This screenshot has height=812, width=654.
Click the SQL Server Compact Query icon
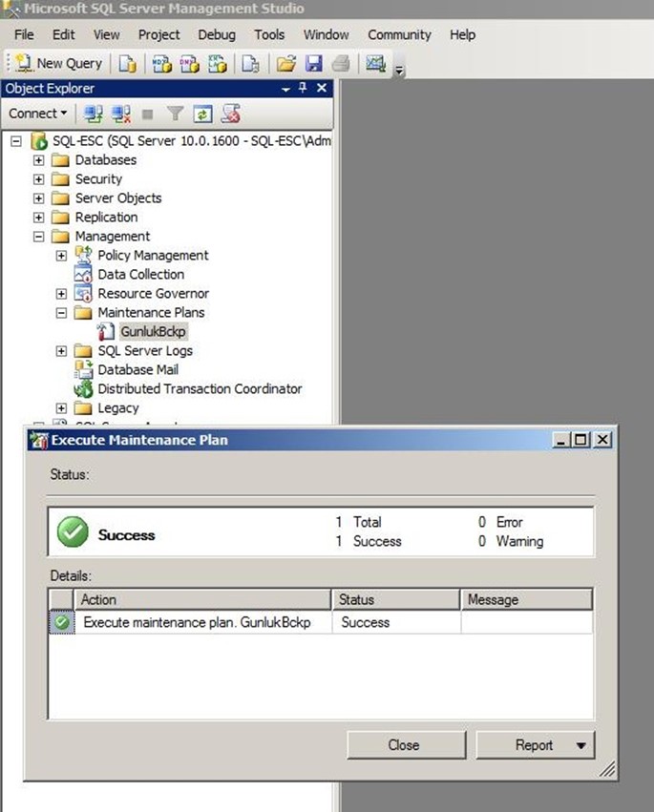click(x=251, y=64)
